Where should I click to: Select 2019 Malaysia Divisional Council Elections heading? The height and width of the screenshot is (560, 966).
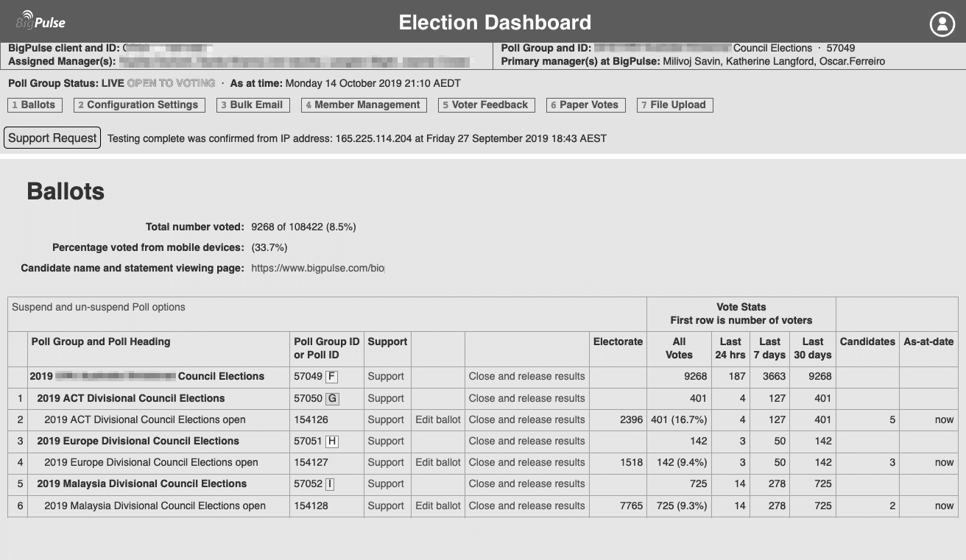[141, 484]
